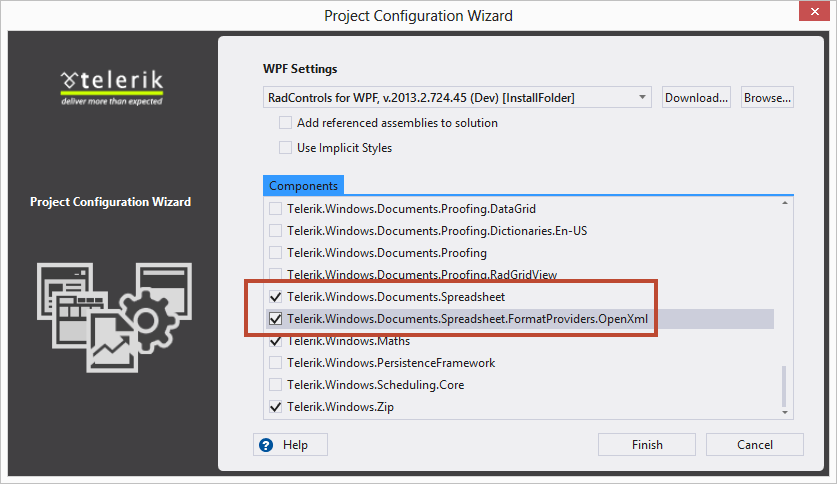Uncheck Spreadsheet.FormatProviders.OpenXml component

(x=276, y=319)
